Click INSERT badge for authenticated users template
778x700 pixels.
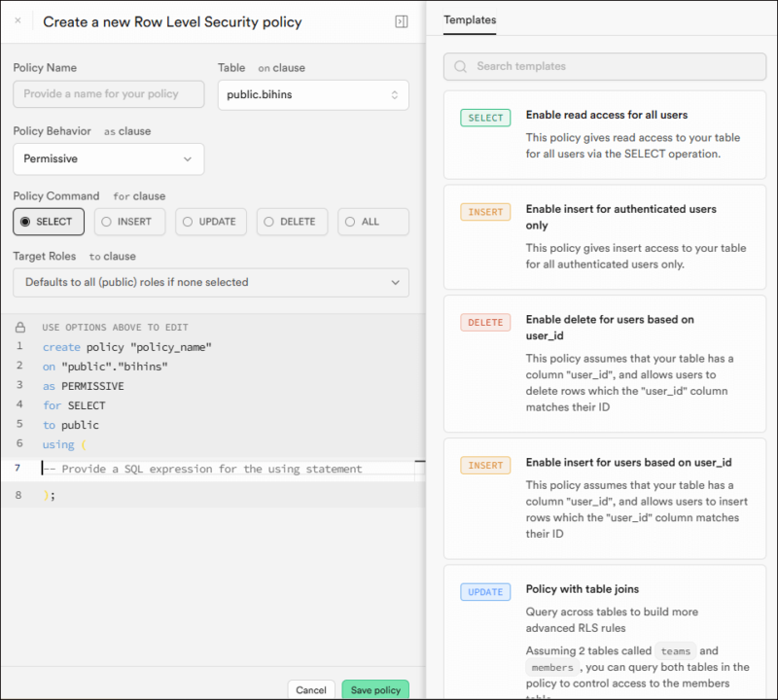[485, 212]
